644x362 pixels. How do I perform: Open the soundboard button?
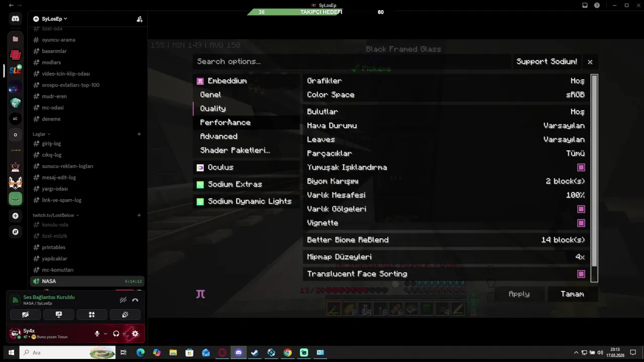[125, 315]
